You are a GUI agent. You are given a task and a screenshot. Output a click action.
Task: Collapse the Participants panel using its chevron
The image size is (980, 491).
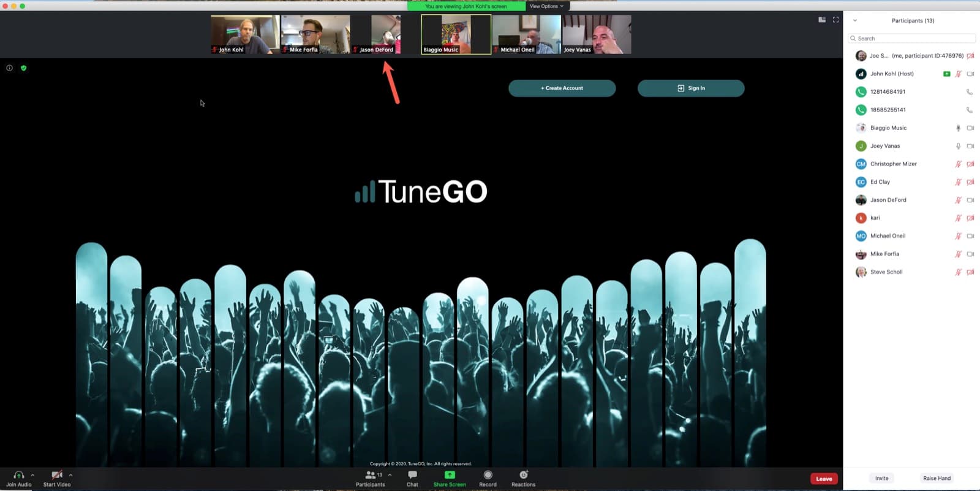coord(855,20)
